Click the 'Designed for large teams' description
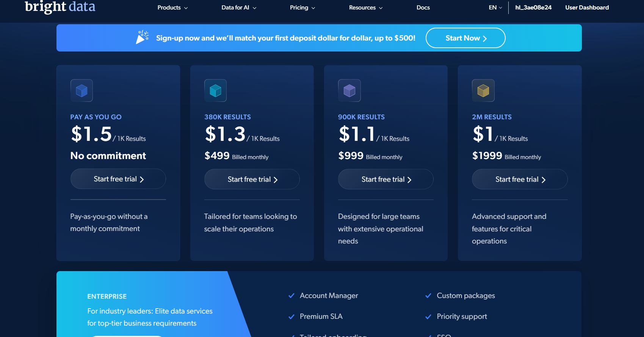 coord(381,229)
